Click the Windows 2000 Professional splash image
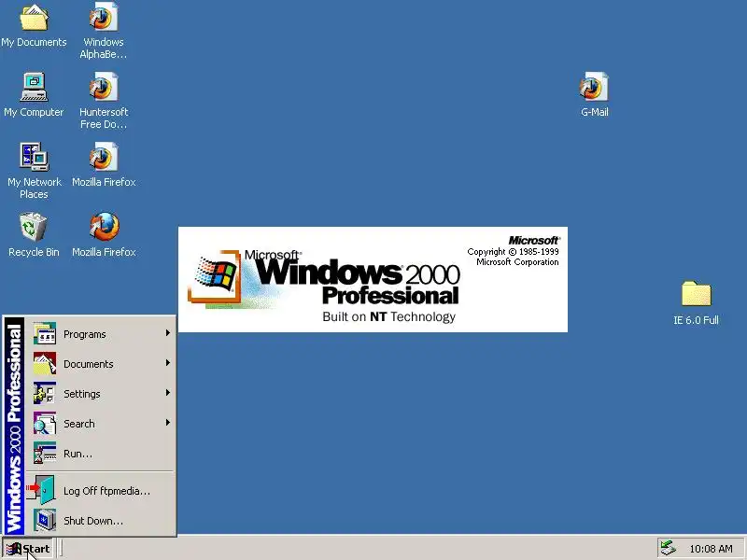This screenshot has width=747, height=560. [373, 279]
